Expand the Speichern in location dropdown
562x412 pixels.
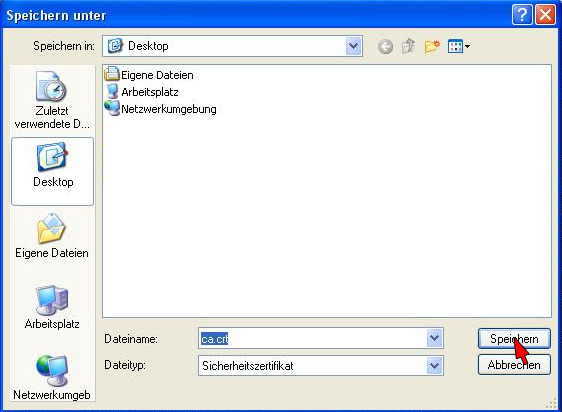[x=353, y=46]
